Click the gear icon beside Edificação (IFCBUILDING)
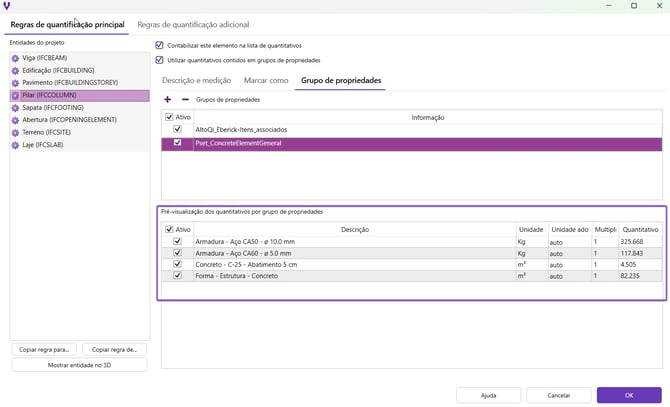The width and height of the screenshot is (670, 407). point(15,70)
